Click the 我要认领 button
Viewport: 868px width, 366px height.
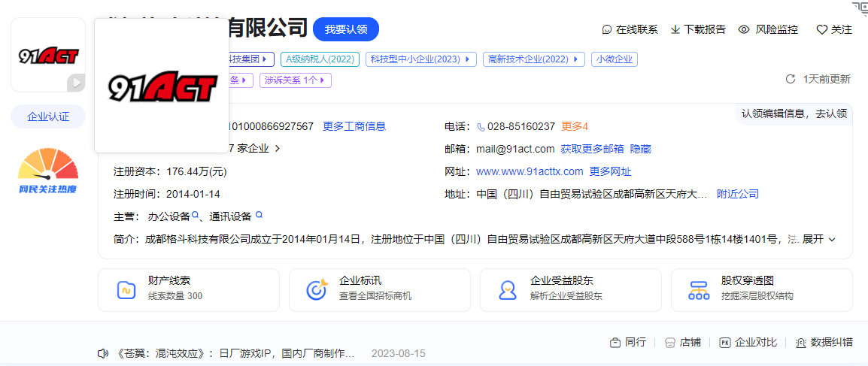[x=346, y=29]
